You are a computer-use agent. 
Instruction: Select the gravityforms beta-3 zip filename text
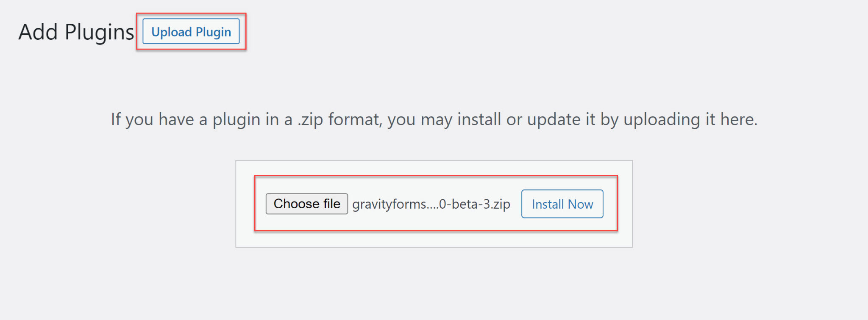(430, 204)
